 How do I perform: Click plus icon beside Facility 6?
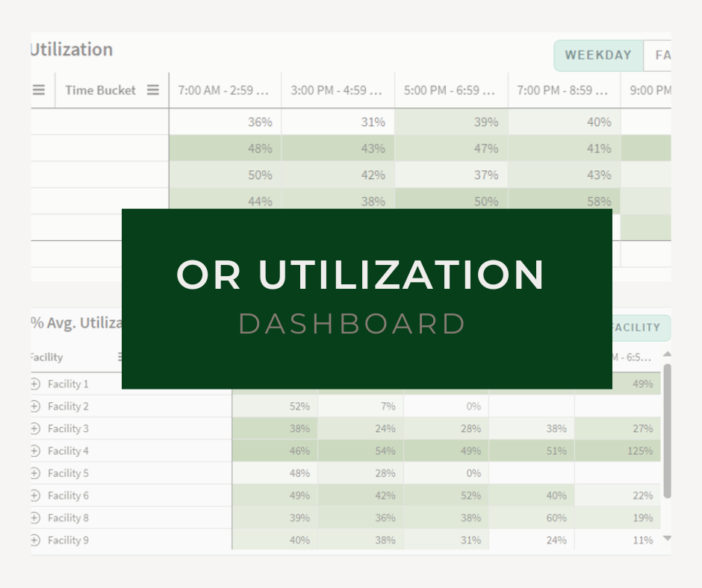coord(35,495)
